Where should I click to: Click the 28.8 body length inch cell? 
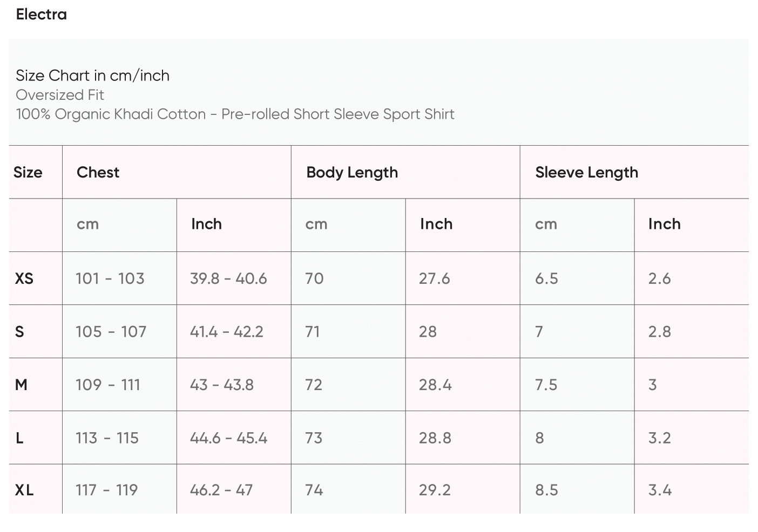coord(435,438)
